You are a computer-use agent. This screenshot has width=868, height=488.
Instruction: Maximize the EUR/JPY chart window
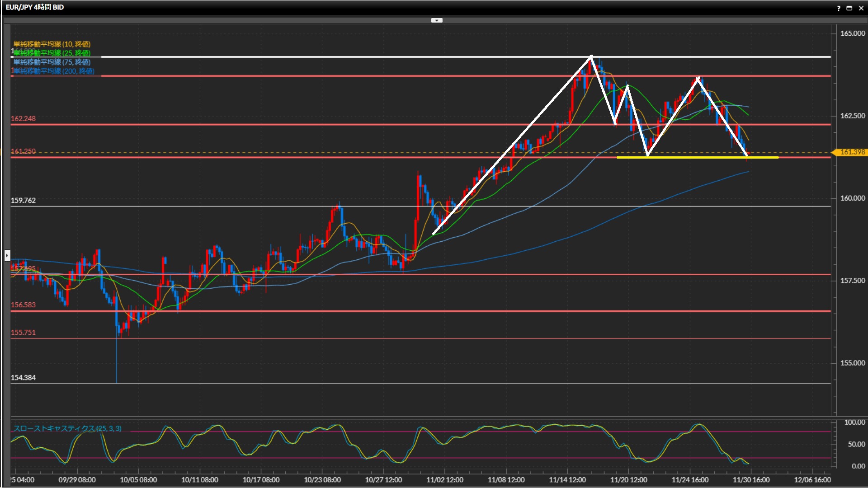(849, 8)
